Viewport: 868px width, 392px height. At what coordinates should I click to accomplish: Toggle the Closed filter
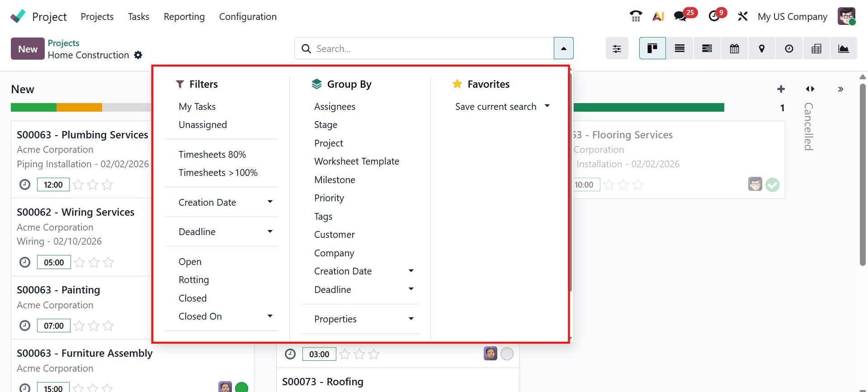pyautogui.click(x=193, y=298)
